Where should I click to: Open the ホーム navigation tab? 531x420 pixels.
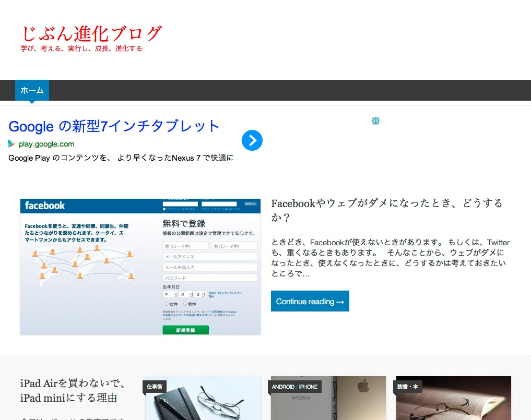coord(32,90)
